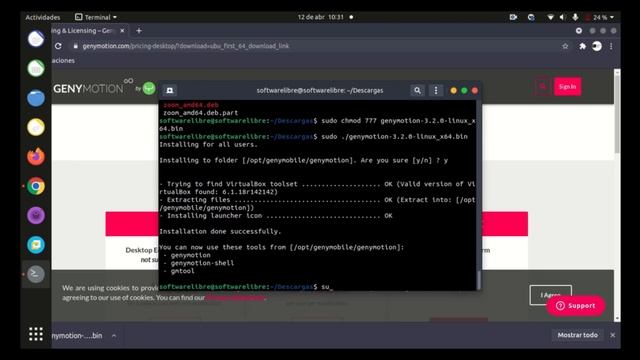
Task: Show applications grid in the dock
Action: click(x=36, y=334)
